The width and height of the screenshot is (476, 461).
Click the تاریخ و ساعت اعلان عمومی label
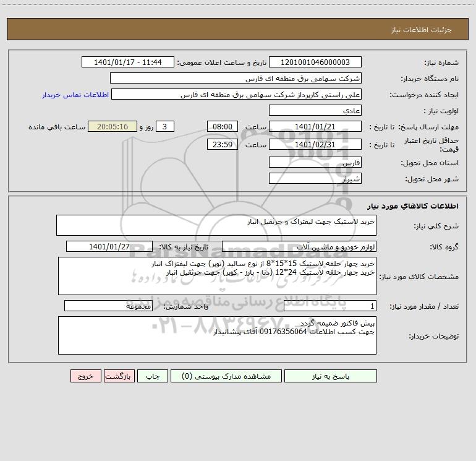(222, 62)
